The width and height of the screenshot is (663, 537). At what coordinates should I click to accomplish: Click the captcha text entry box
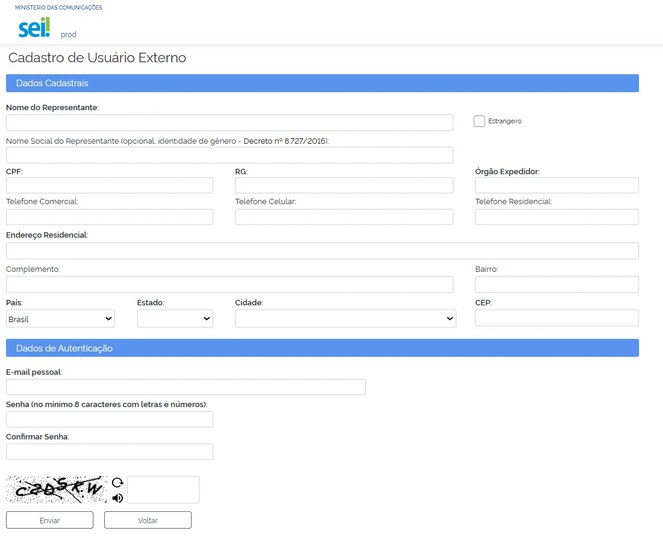coord(163,489)
